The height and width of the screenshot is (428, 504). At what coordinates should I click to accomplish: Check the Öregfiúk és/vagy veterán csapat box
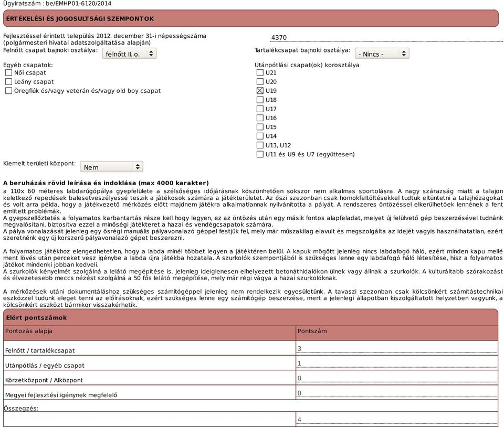pyautogui.click(x=9, y=91)
